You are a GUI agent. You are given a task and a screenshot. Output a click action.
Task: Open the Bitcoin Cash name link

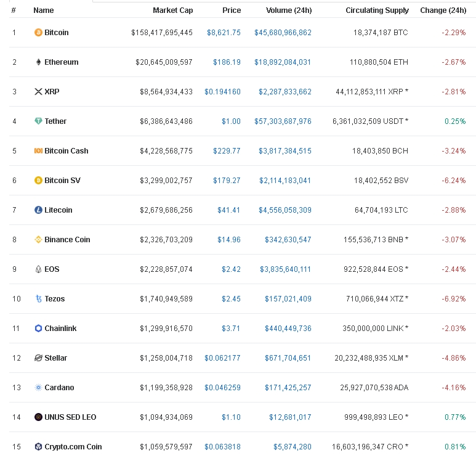[x=66, y=151]
